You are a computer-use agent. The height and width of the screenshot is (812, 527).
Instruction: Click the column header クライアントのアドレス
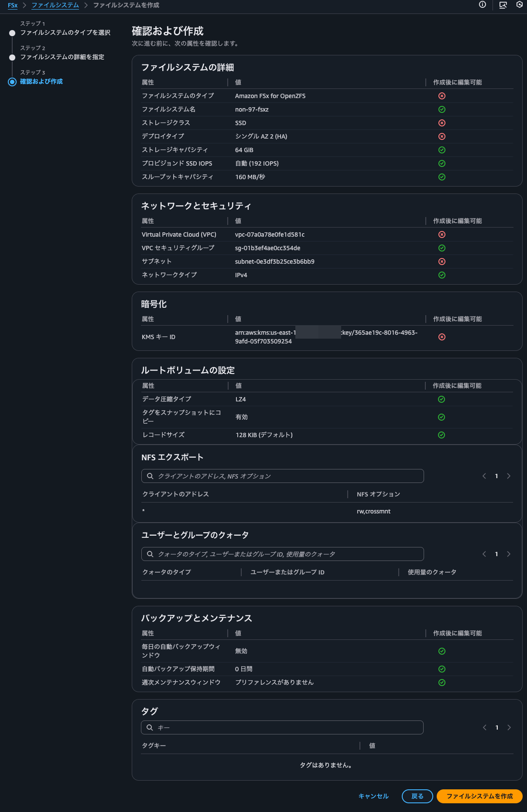tap(176, 494)
